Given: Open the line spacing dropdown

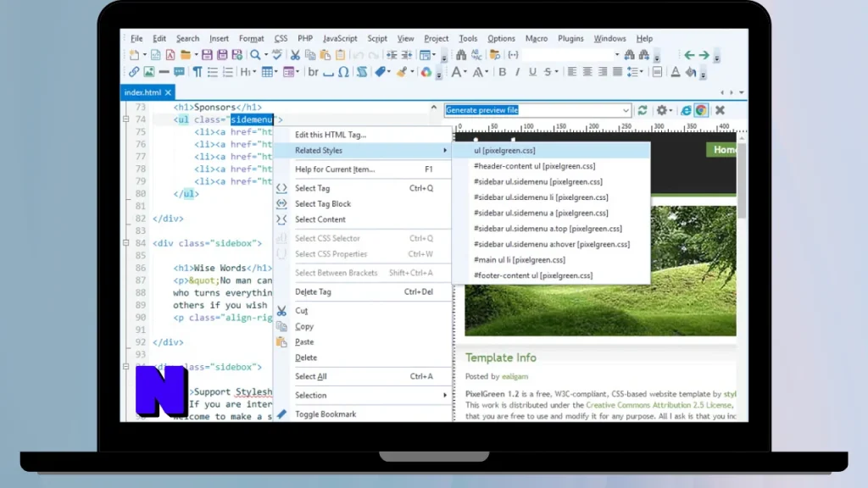Looking at the screenshot, I should (x=634, y=72).
